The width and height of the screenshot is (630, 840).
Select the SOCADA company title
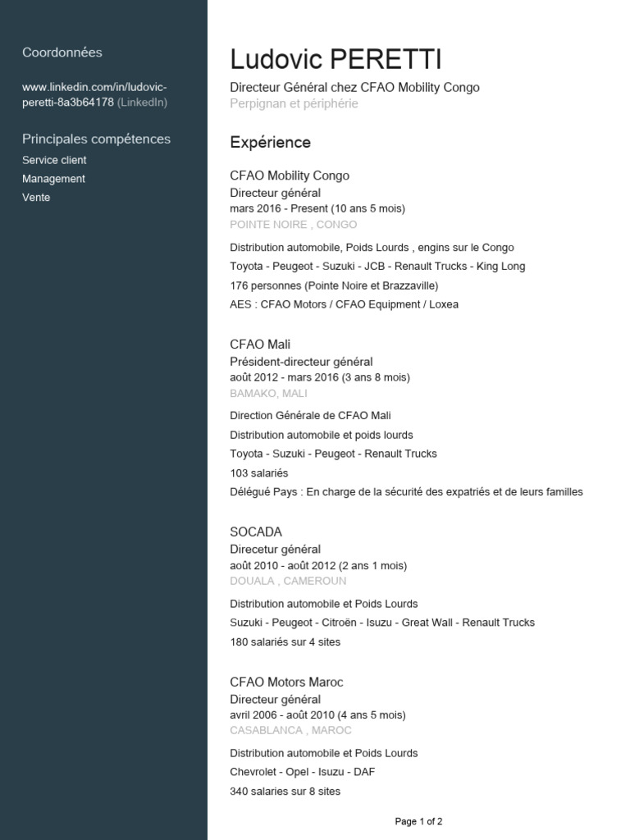tap(256, 532)
